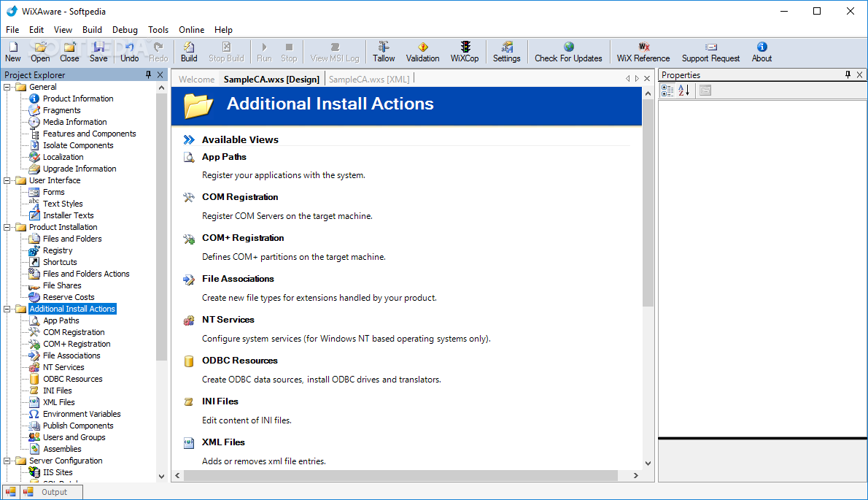Select Fragments in the project tree
Screen dimensions: 868x500
61,110
